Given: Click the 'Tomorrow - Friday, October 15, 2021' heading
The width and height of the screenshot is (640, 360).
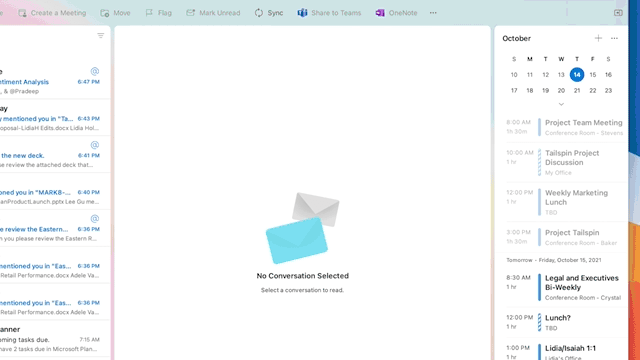Looking at the screenshot, I should click(x=554, y=260).
